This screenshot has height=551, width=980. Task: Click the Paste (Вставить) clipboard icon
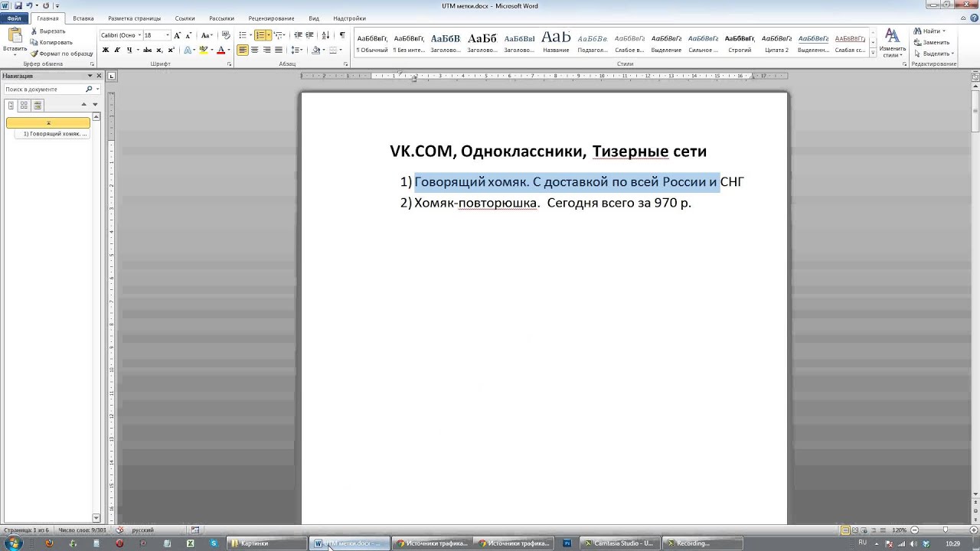(x=15, y=35)
